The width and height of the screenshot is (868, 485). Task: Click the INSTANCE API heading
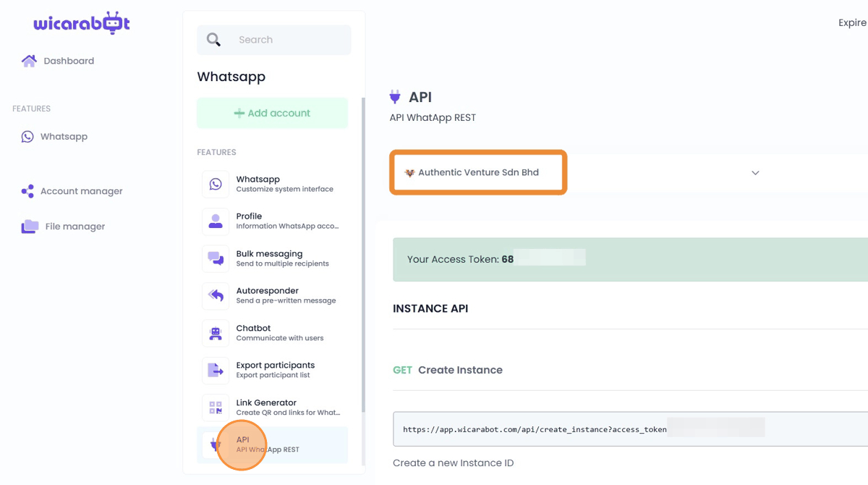click(430, 308)
